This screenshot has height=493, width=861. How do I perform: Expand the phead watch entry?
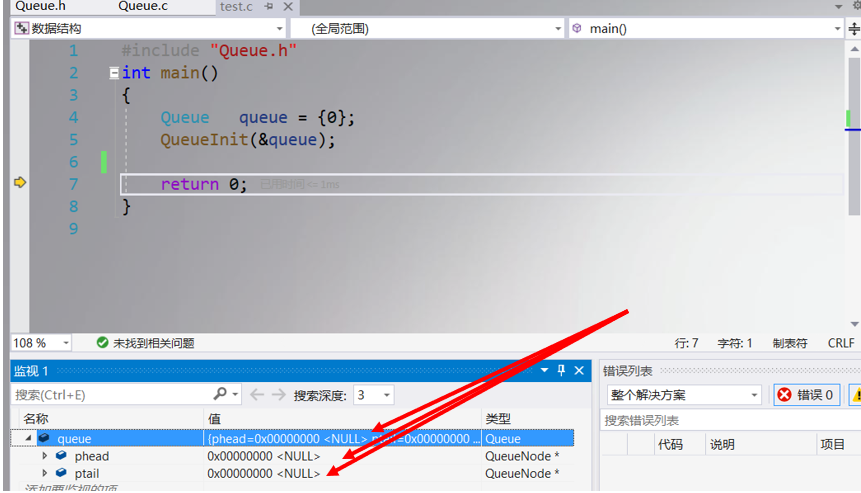click(45, 456)
